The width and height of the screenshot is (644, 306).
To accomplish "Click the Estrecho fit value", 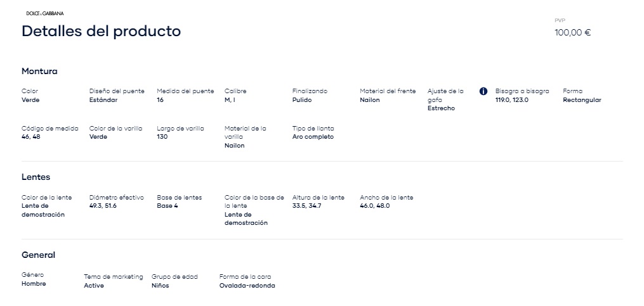I will (441, 109).
